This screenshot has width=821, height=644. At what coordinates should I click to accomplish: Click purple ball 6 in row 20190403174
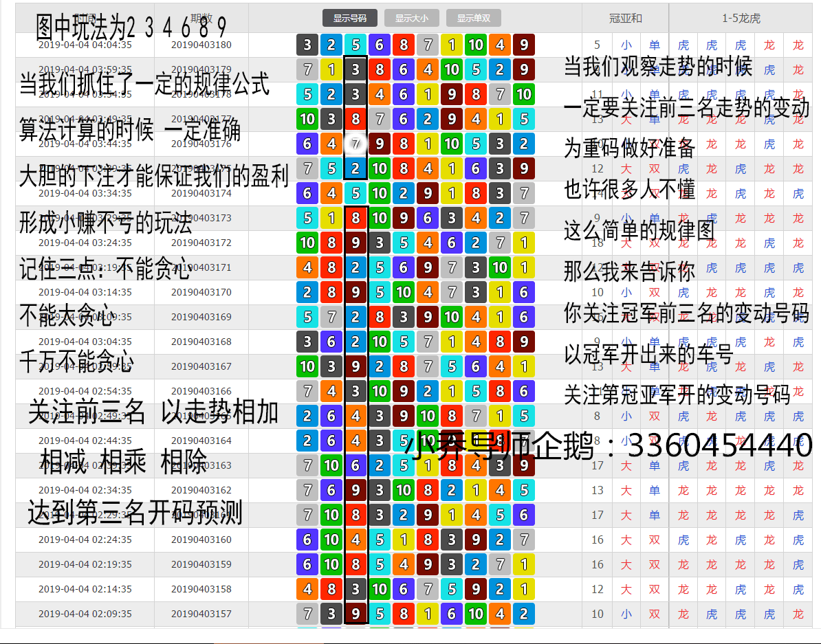tap(307, 193)
